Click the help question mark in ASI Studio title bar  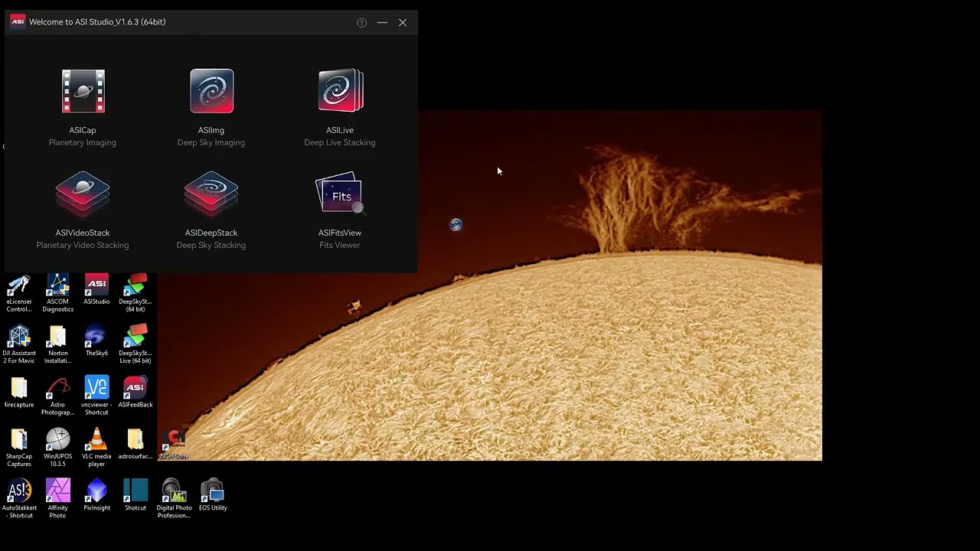(x=361, y=22)
